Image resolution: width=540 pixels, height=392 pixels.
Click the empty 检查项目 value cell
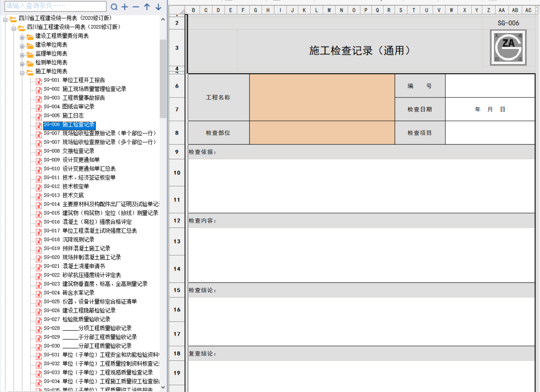pyautogui.click(x=490, y=133)
